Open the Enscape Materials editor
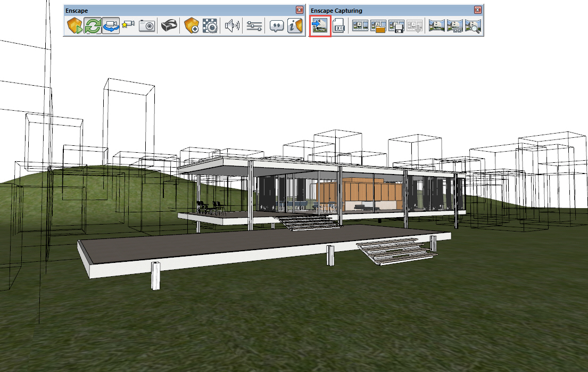 pyautogui.click(x=210, y=26)
